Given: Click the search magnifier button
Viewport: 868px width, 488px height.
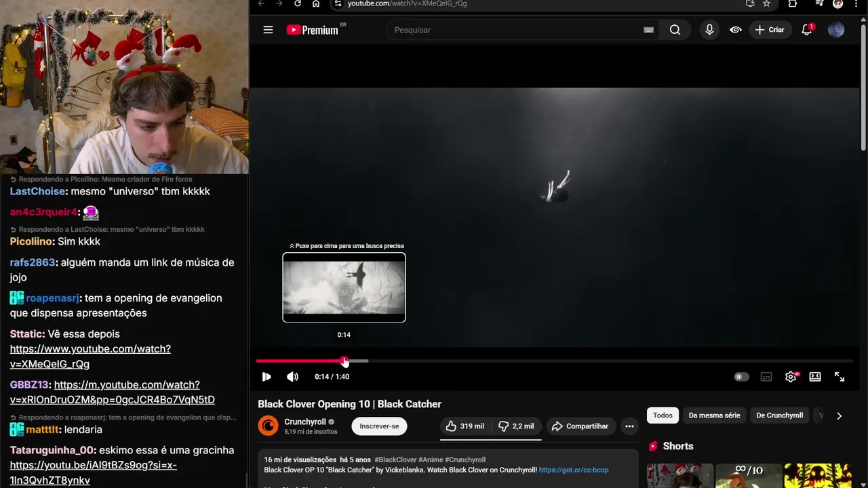Looking at the screenshot, I should coord(675,30).
